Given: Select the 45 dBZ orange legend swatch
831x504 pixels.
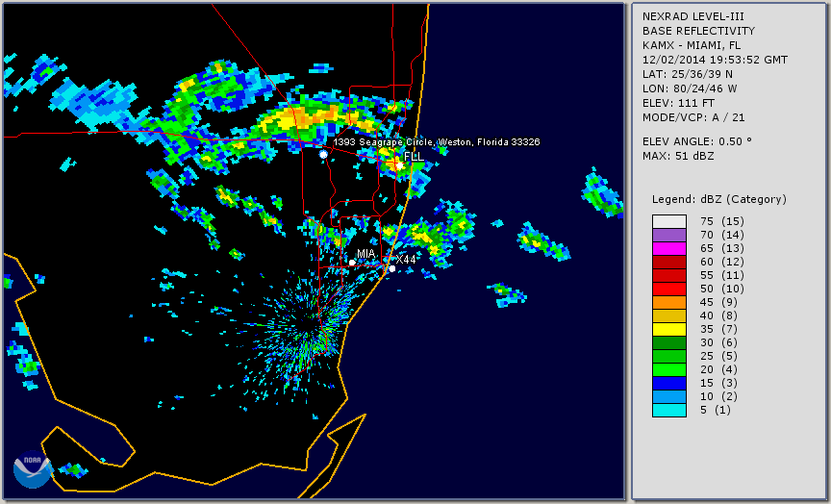Looking at the screenshot, I should 669,303.
